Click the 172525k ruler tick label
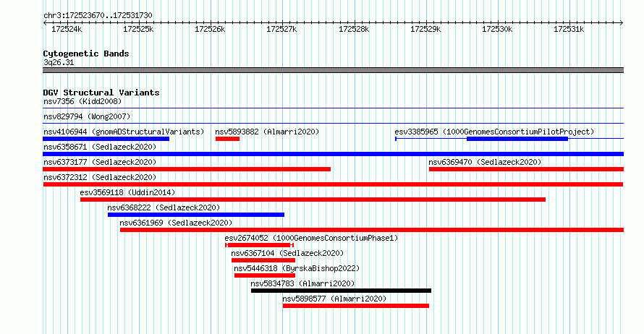Image resolution: width=644 pixels, height=334 pixels. click(138, 29)
